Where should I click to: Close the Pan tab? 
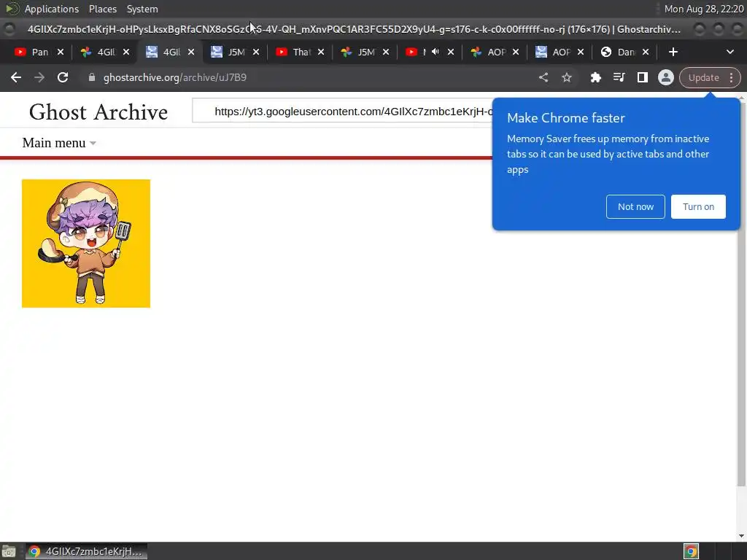pos(61,52)
